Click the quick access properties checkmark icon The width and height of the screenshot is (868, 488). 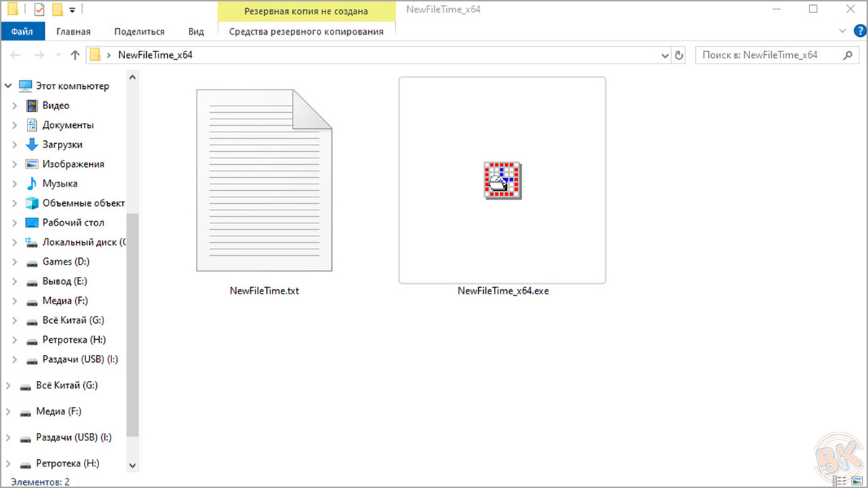coord(38,10)
